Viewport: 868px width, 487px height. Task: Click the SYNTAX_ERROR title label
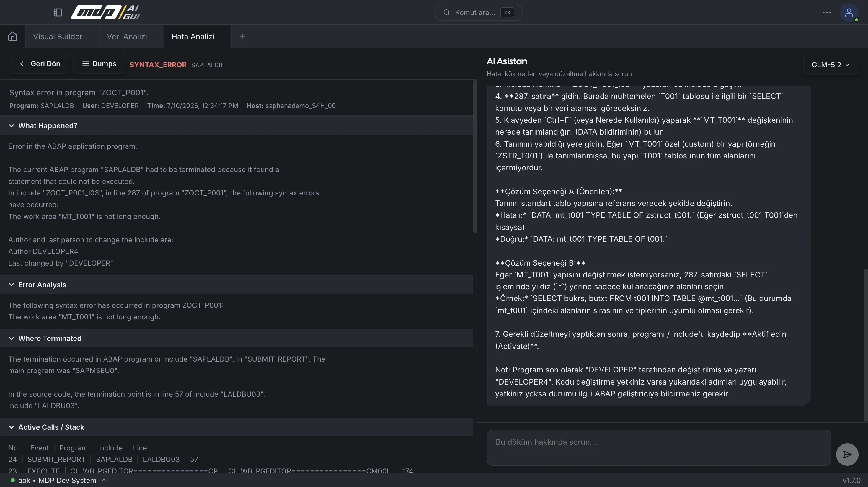click(158, 65)
